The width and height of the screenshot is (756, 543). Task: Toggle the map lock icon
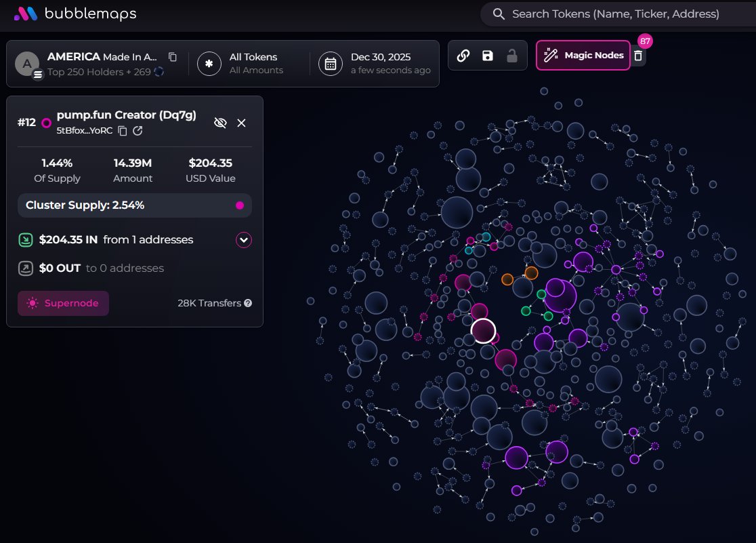tap(512, 56)
